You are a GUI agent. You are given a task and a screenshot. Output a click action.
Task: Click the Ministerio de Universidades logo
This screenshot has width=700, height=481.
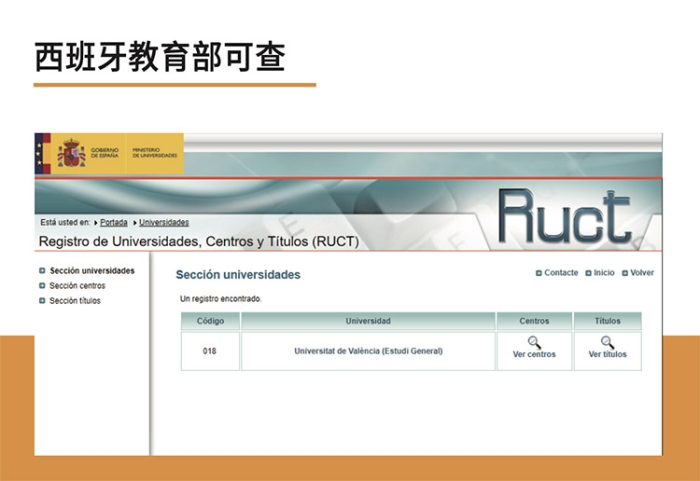click(x=155, y=154)
